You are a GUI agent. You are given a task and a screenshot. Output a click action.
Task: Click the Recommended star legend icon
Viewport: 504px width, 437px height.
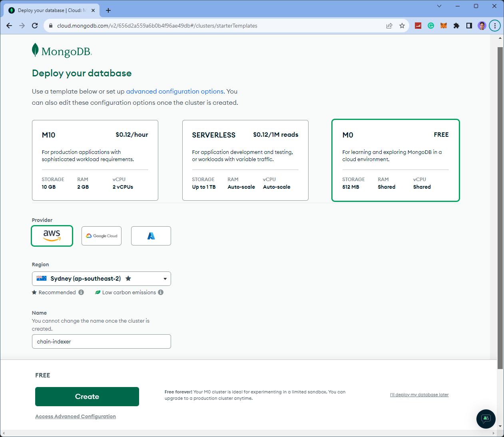point(34,292)
